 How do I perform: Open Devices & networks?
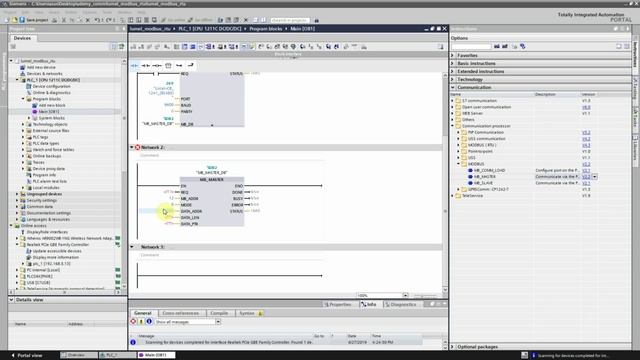[44, 73]
